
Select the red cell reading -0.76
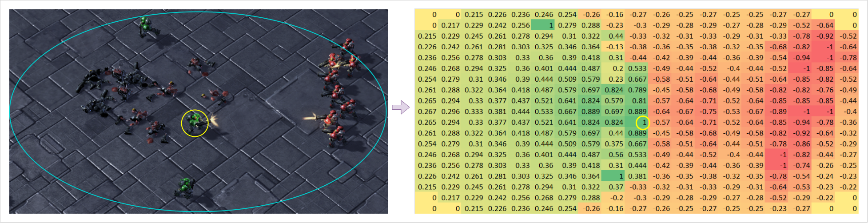coord(823,90)
